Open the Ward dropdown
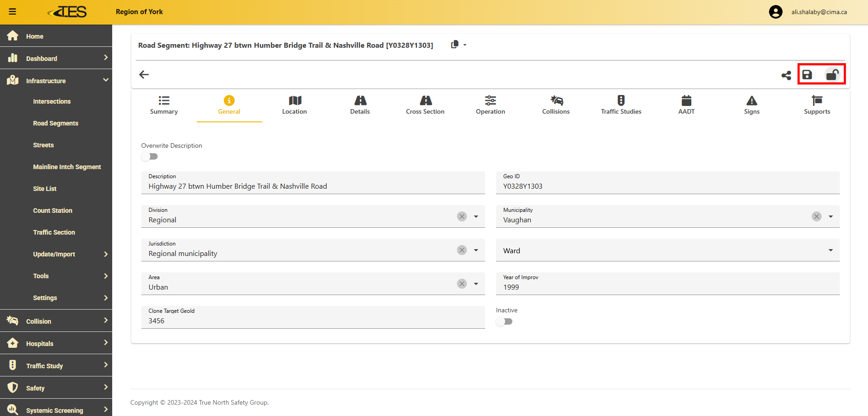 pyautogui.click(x=667, y=251)
